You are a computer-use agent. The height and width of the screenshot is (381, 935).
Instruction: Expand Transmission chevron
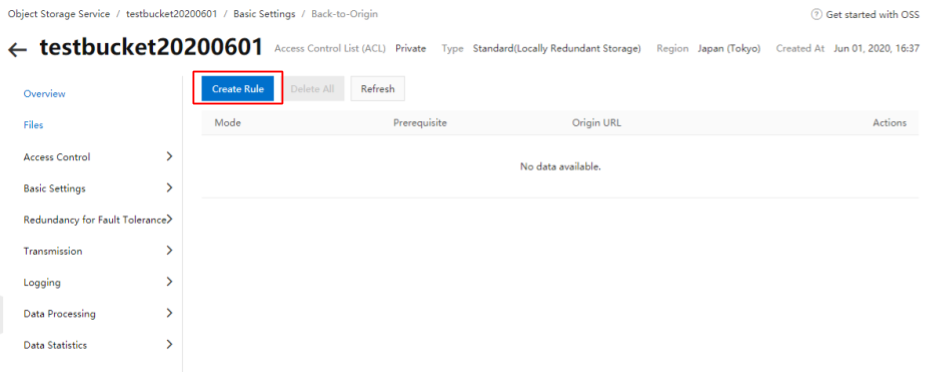point(169,250)
